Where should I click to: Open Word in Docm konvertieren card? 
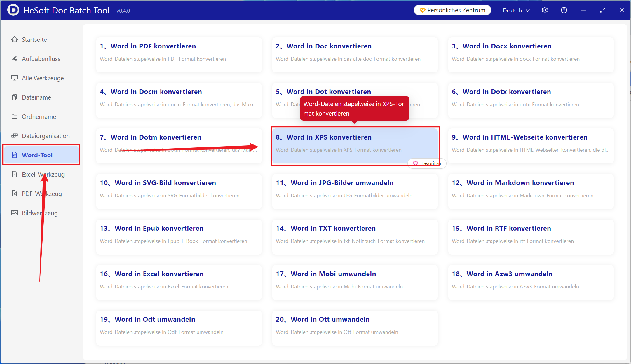[x=179, y=100]
